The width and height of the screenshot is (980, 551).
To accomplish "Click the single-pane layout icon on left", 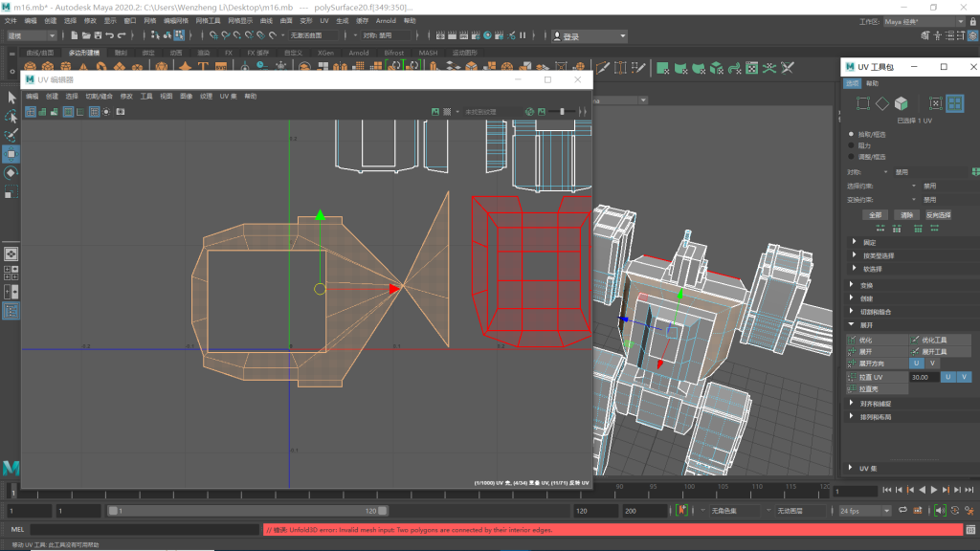I will (11, 253).
